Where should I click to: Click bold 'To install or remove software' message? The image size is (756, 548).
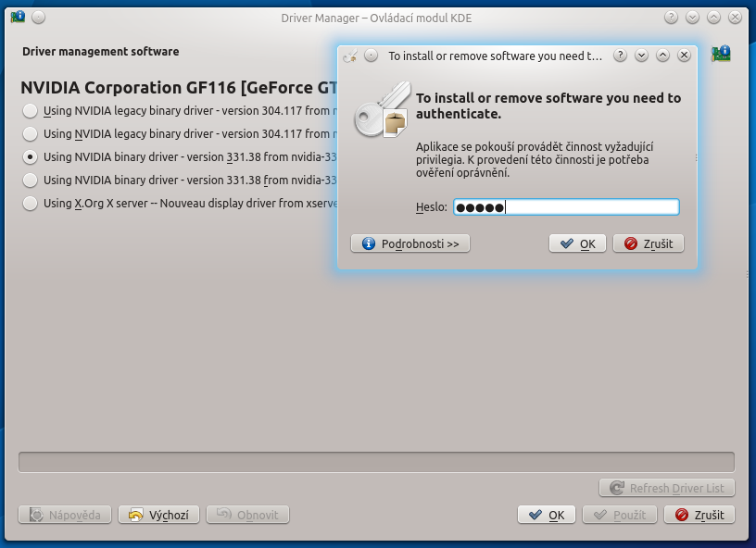[x=548, y=106]
